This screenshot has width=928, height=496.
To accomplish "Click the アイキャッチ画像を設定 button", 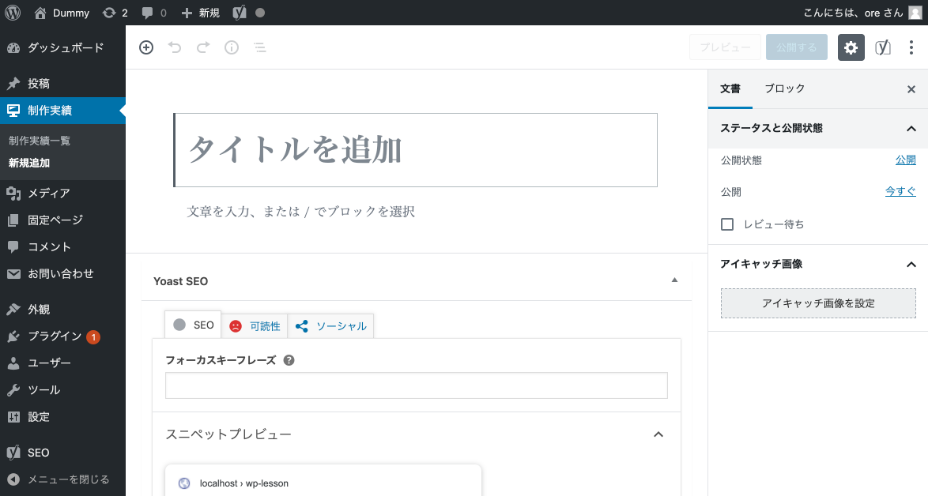I will 818,303.
